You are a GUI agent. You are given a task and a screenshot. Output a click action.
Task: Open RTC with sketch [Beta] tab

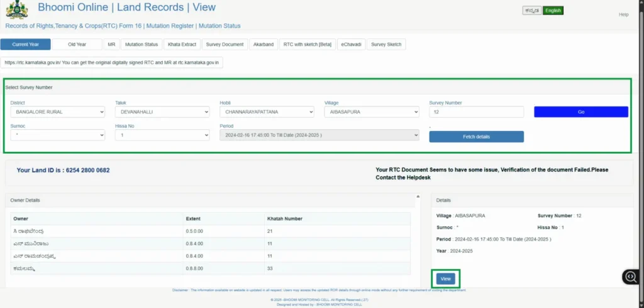tap(307, 45)
